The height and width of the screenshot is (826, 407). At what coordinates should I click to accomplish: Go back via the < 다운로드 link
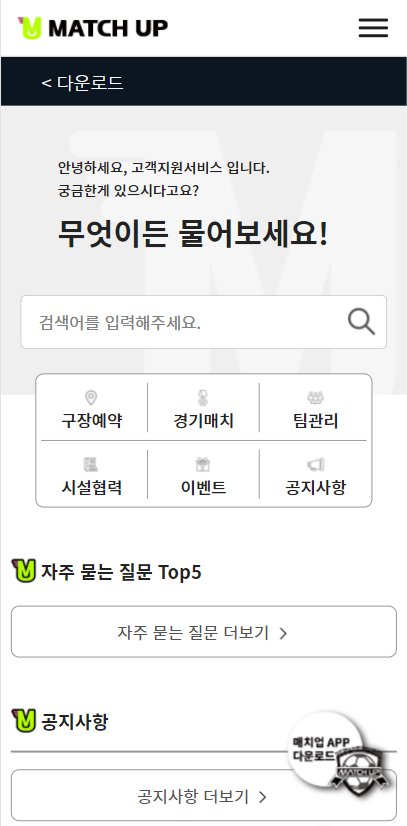[82, 83]
